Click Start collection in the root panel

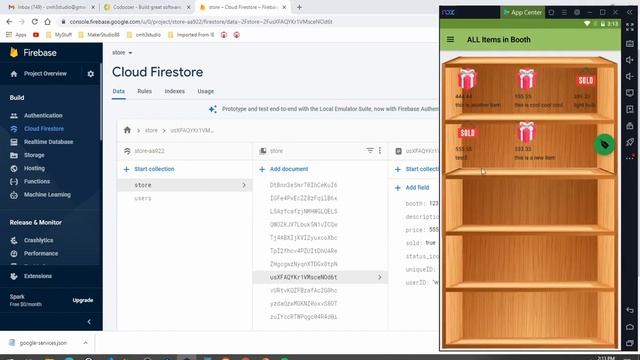149,169
